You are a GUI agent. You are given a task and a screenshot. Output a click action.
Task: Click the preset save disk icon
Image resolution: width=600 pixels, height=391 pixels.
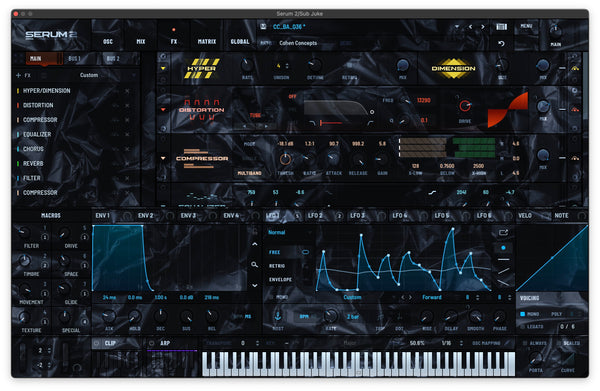tap(263, 26)
